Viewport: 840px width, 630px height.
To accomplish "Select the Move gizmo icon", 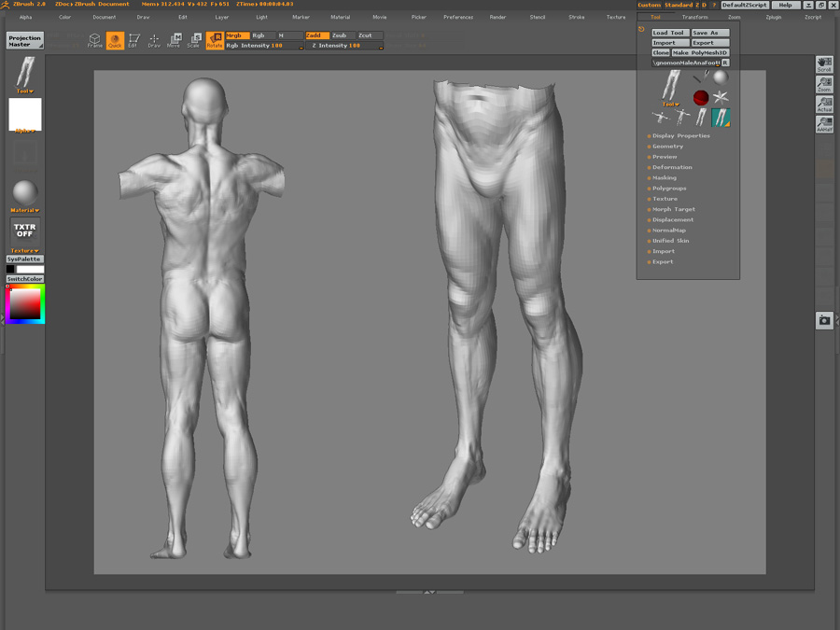I will coord(175,40).
